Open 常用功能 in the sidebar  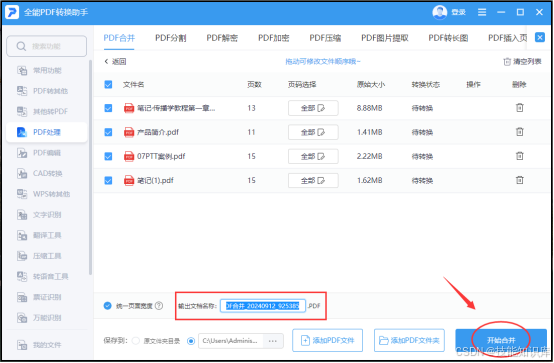pyautogui.click(x=40, y=70)
